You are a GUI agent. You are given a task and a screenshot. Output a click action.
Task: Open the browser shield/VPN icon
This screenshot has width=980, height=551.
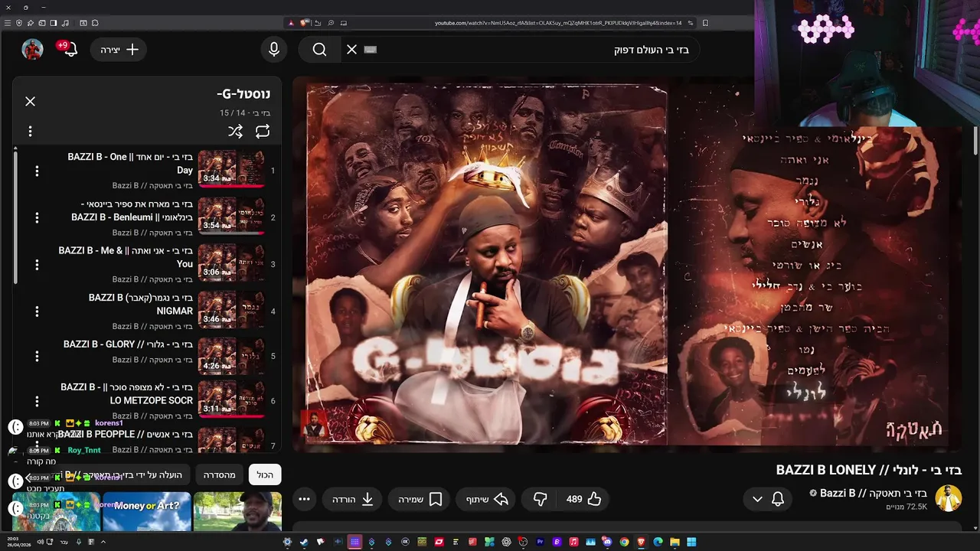click(x=19, y=23)
